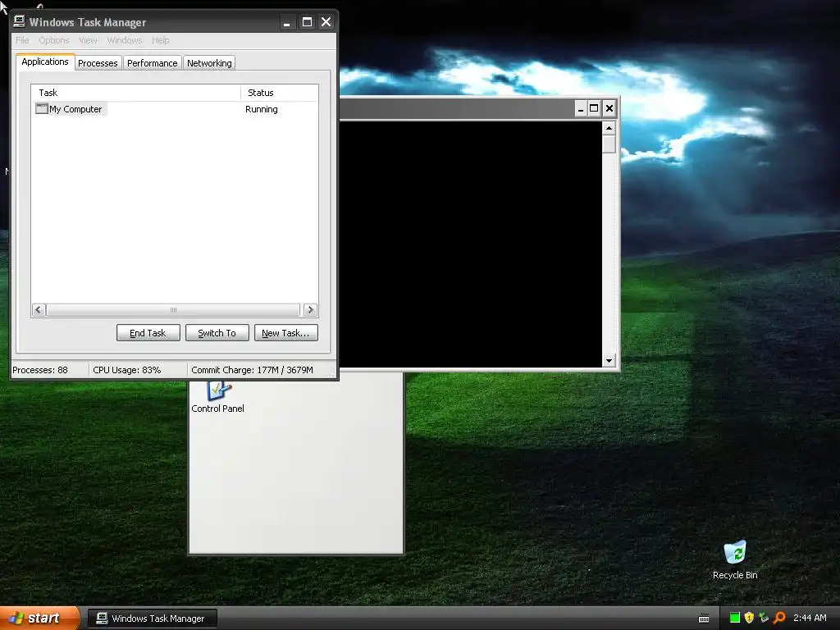The image size is (840, 630).
Task: Switch to the Processes tab
Action: click(x=98, y=63)
